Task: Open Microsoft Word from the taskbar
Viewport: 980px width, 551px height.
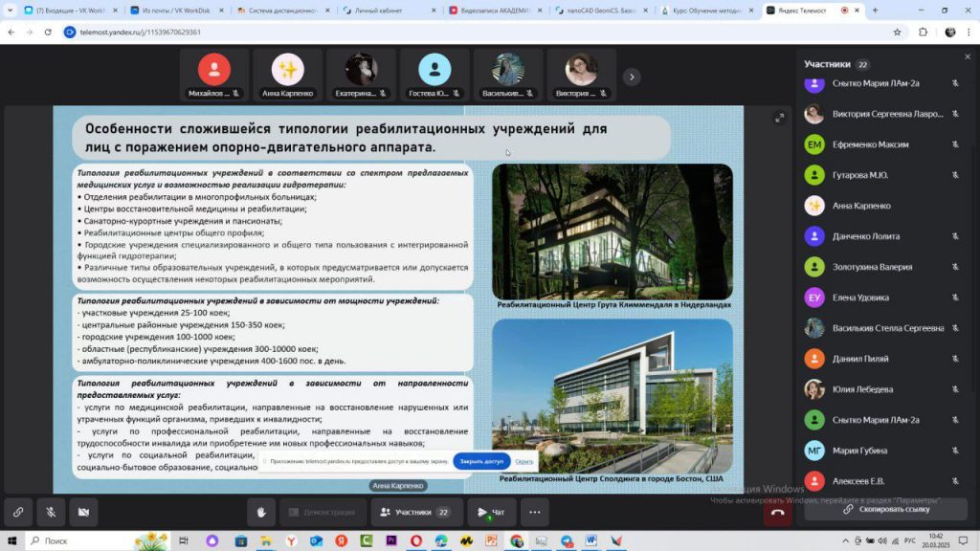Action: click(x=591, y=540)
